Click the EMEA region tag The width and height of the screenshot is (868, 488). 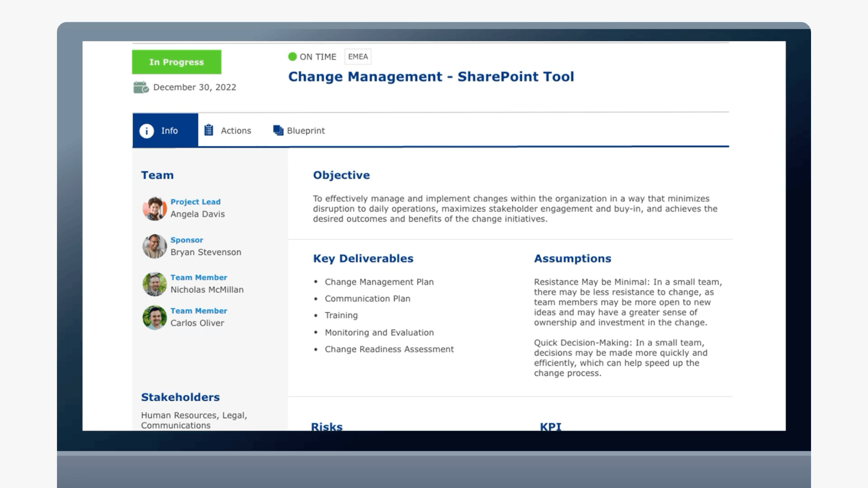(358, 56)
